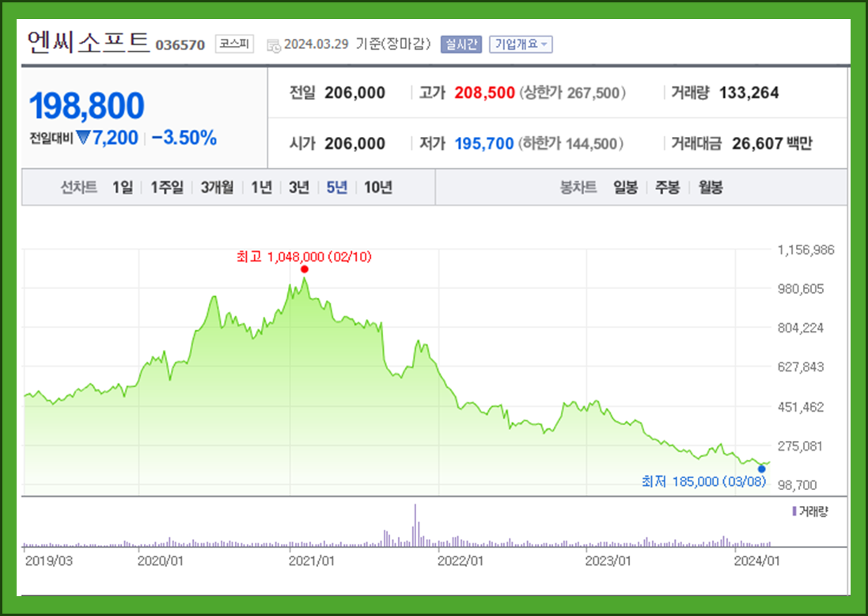
Task: Show the 주봉 candlestick chart
Action: pos(668,187)
